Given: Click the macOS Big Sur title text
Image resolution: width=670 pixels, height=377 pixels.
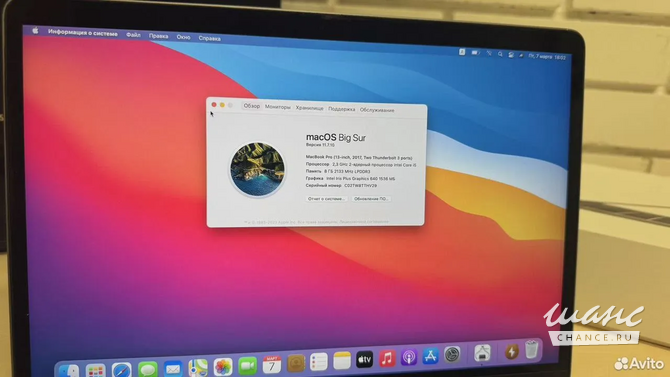Looking at the screenshot, I should [336, 138].
